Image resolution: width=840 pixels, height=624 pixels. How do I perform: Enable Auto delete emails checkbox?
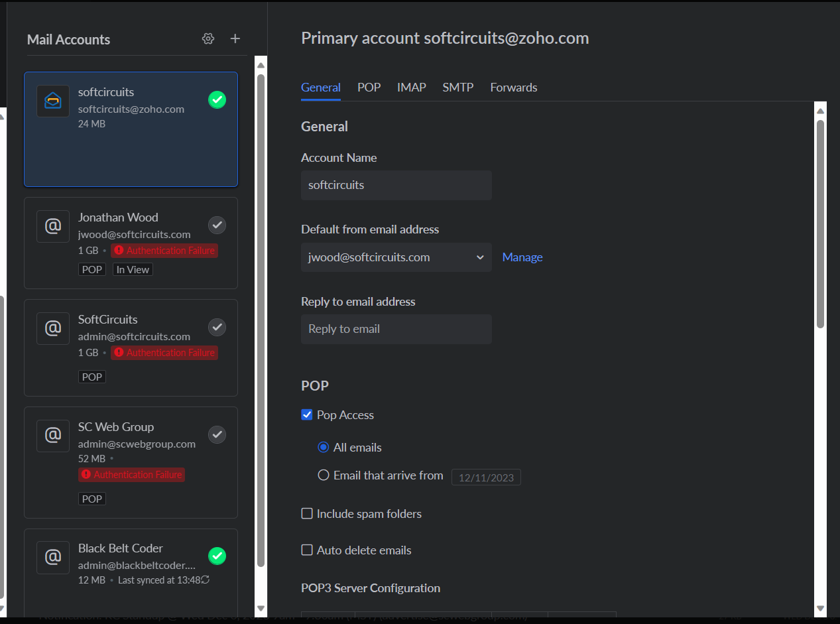(307, 550)
